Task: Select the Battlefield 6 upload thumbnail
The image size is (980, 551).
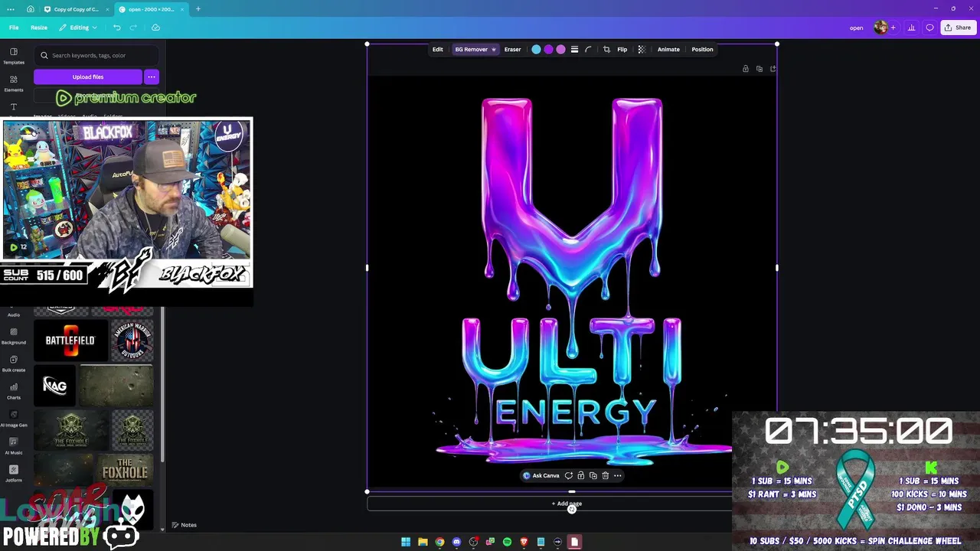Action: 70,341
